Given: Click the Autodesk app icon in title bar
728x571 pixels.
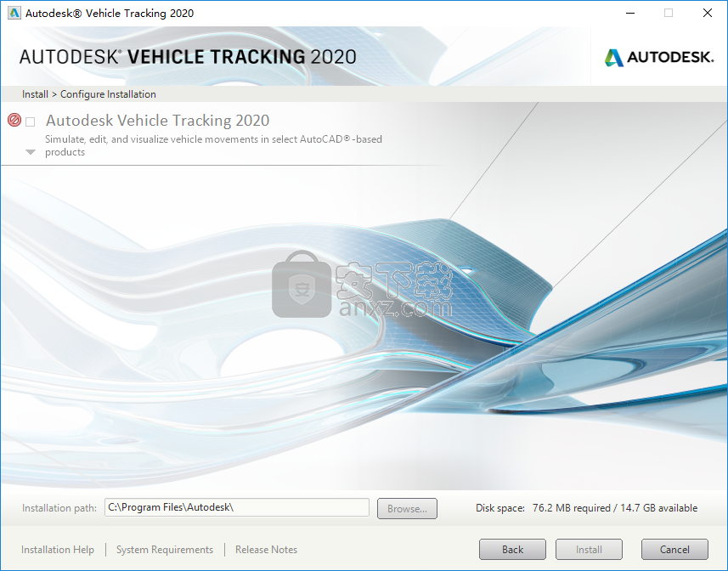Looking at the screenshot, I should 14,13.
